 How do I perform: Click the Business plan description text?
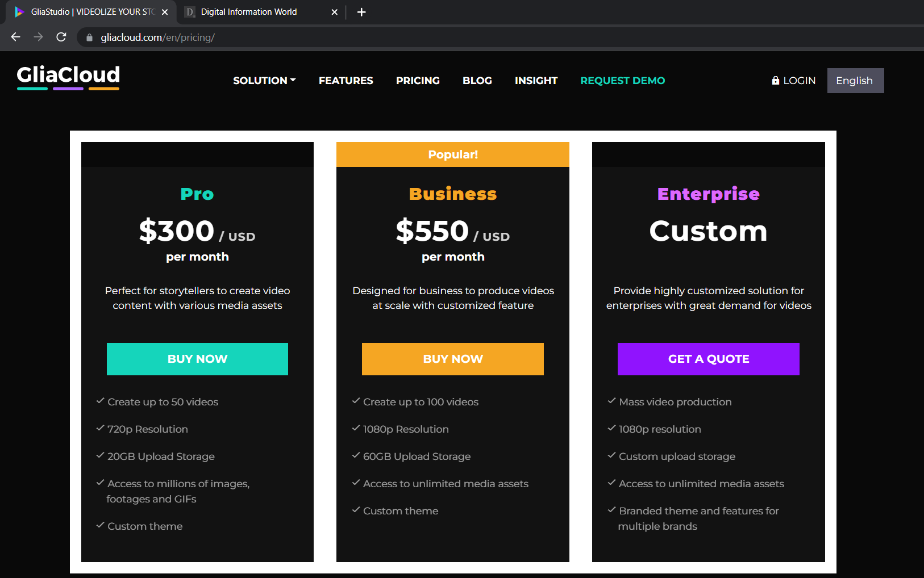(453, 298)
